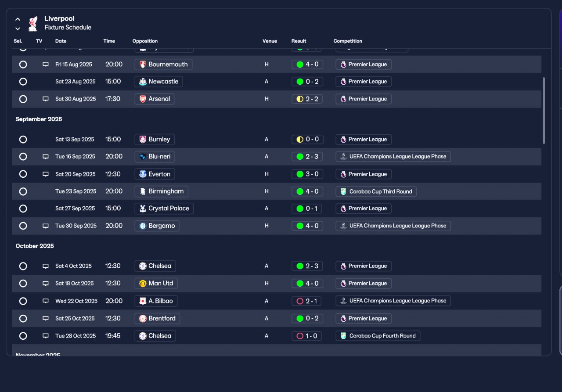Click Fixture Schedule subtitle text
Image resolution: width=562 pixels, height=392 pixels.
[x=68, y=28]
